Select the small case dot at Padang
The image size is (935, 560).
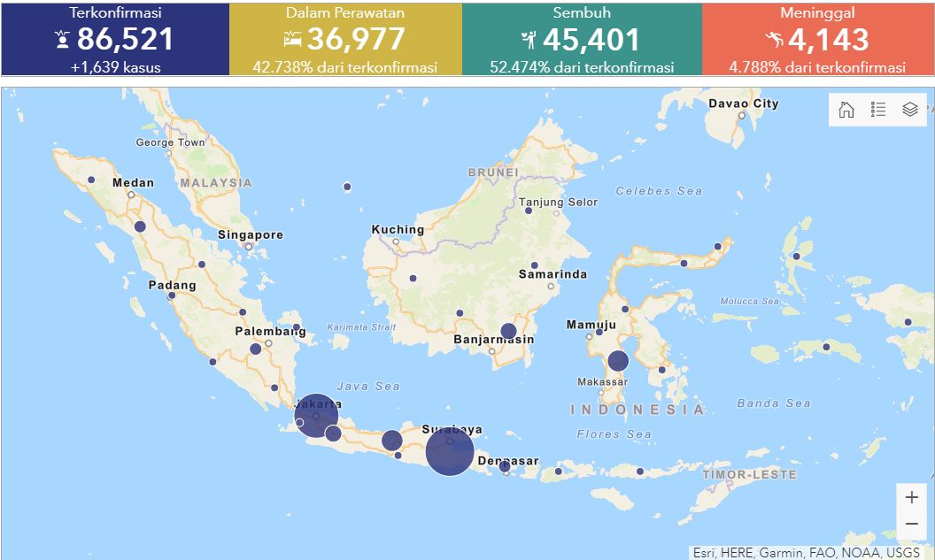pos(172,295)
